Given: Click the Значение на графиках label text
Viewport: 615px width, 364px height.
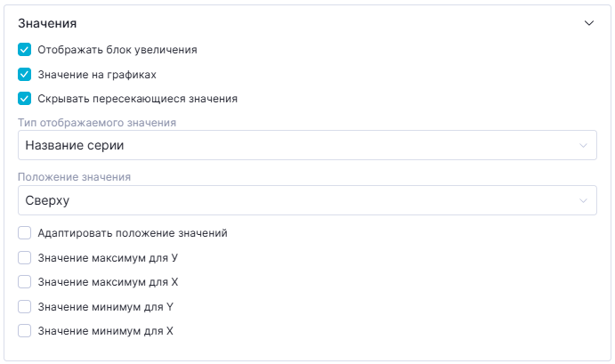Looking at the screenshot, I should [x=97, y=75].
